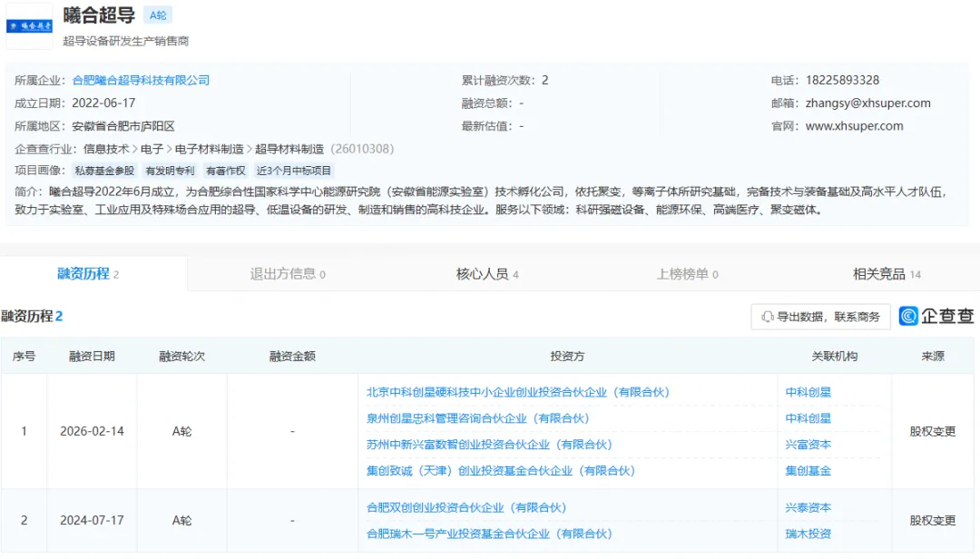Click the 信息技术 industry category
The height and width of the screenshot is (559, 980).
[x=106, y=149]
